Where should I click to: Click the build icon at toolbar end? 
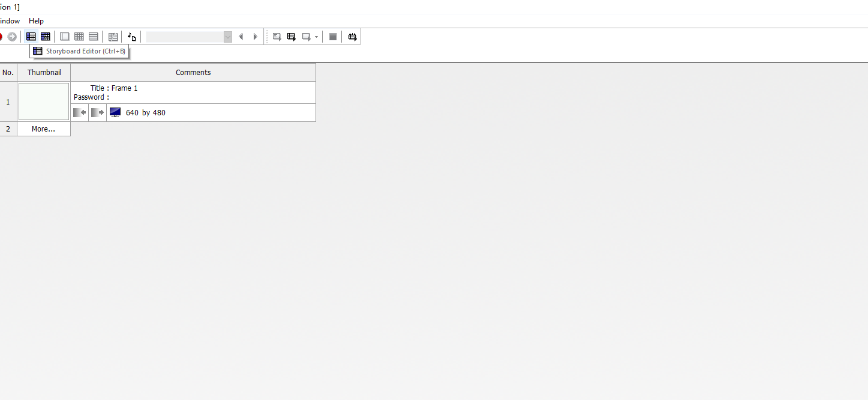pos(353,37)
